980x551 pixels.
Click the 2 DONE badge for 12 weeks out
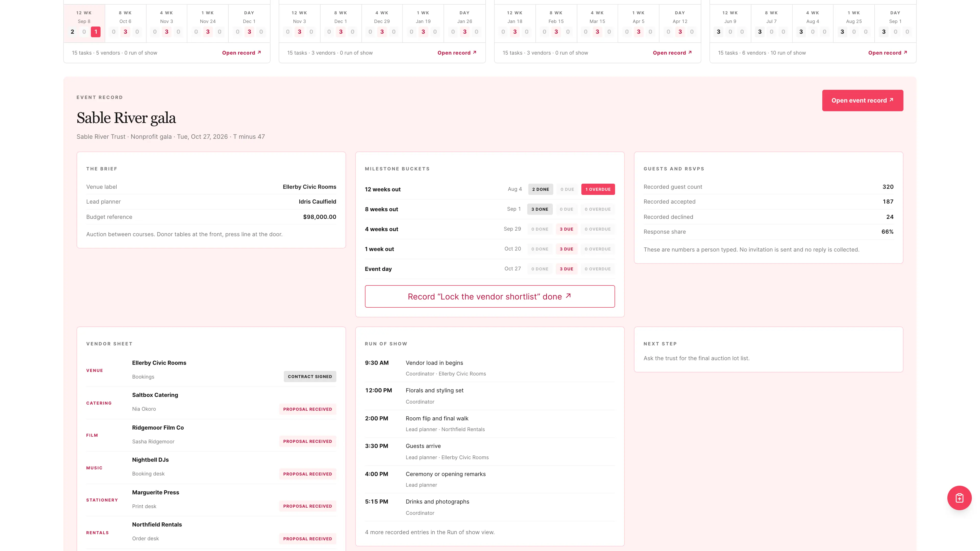click(x=541, y=189)
